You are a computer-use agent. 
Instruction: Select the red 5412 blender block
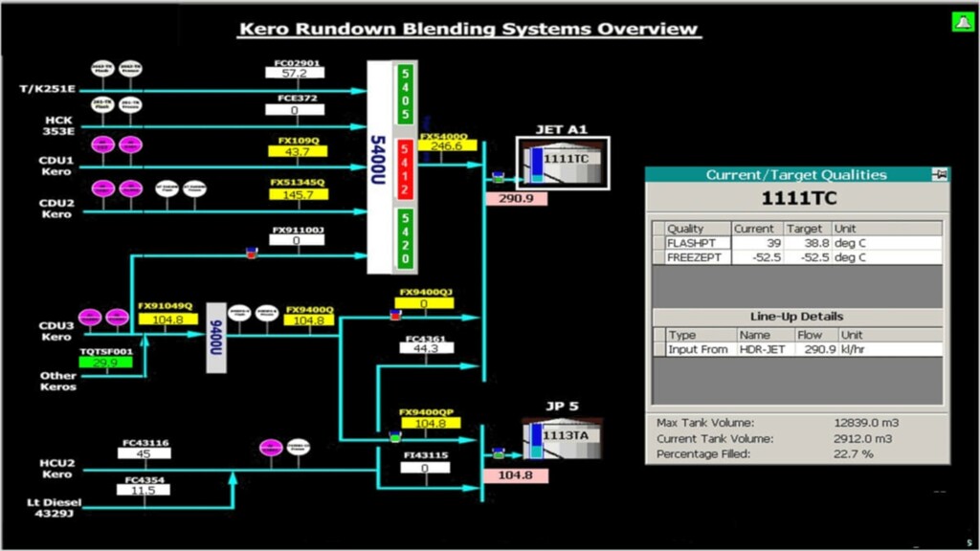click(x=406, y=170)
